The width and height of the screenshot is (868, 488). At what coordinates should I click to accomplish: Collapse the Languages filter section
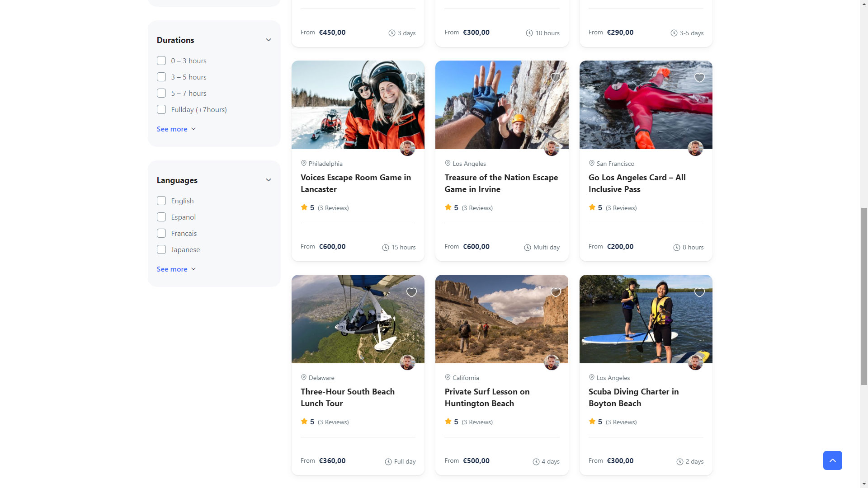tap(269, 180)
